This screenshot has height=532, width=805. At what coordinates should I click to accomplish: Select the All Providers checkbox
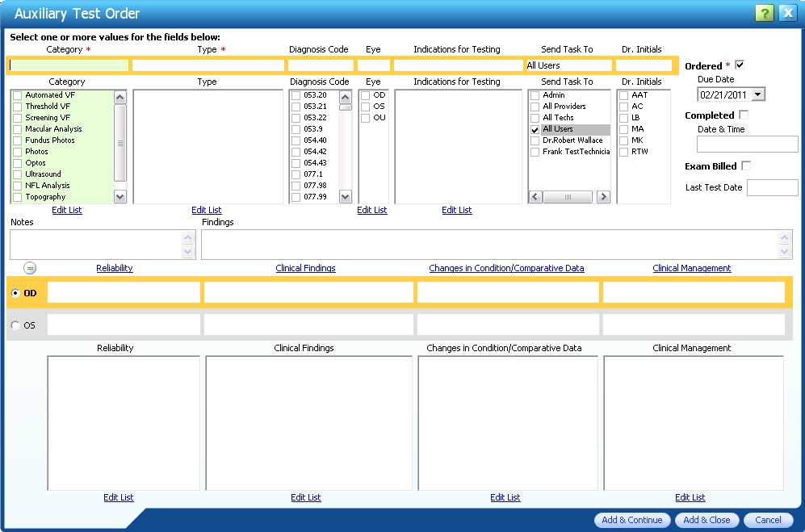pyautogui.click(x=535, y=107)
